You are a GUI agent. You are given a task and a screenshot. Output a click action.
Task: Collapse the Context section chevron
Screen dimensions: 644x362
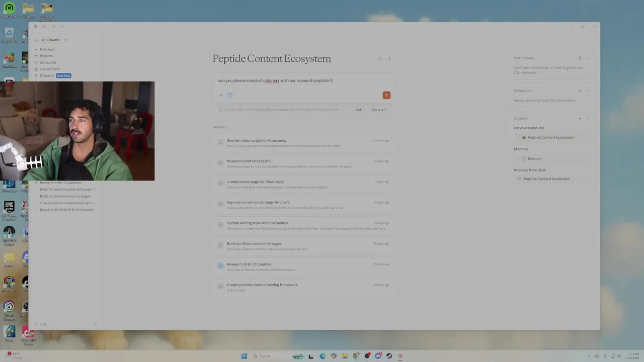coord(588,118)
